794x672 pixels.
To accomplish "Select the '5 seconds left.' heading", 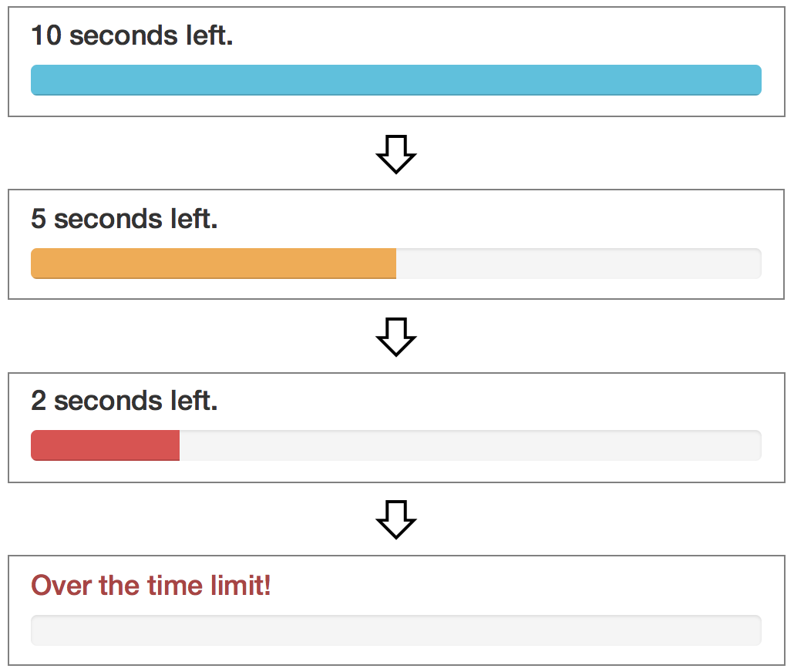I will point(125,219).
